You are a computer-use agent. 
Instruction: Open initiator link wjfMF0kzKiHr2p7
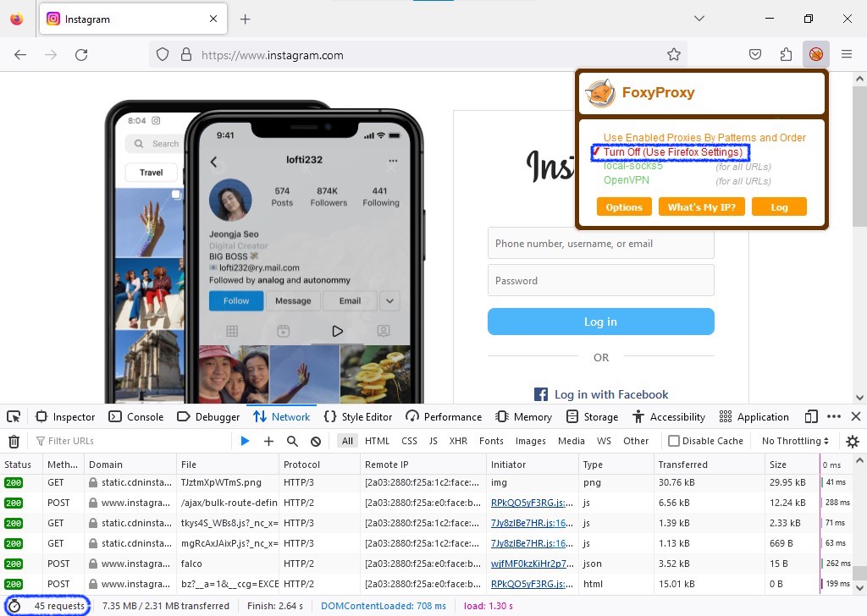click(532, 564)
